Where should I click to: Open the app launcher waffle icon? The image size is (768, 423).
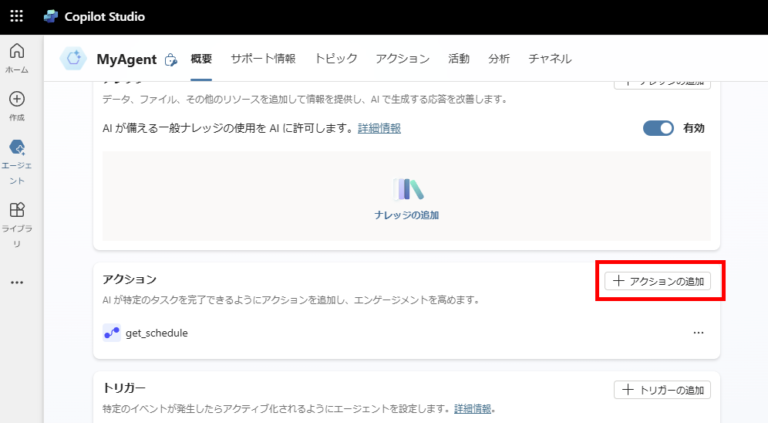[x=17, y=17]
